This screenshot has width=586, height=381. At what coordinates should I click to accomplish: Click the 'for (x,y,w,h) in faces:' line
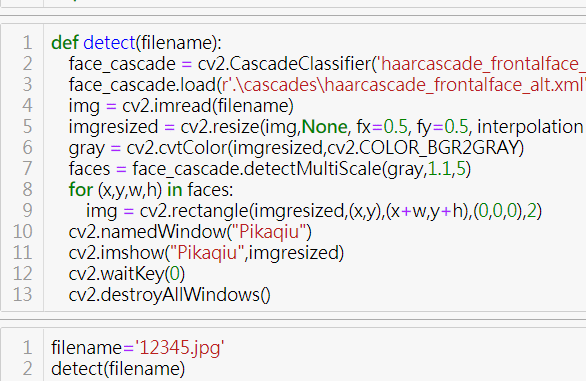pos(151,190)
